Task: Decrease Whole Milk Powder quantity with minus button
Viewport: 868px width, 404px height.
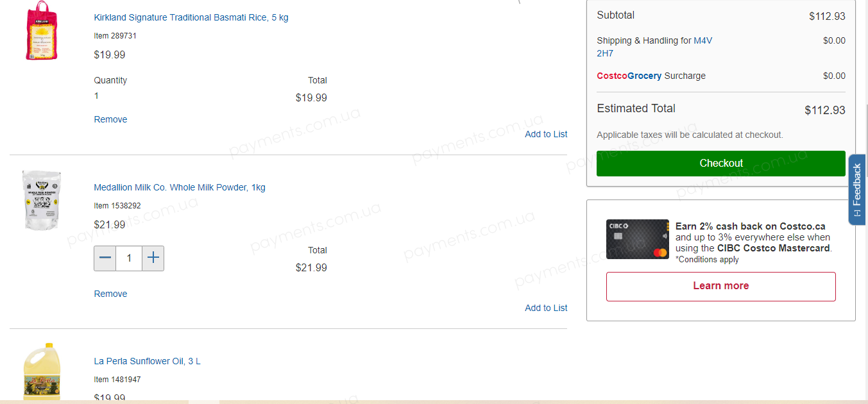Action: click(x=105, y=258)
